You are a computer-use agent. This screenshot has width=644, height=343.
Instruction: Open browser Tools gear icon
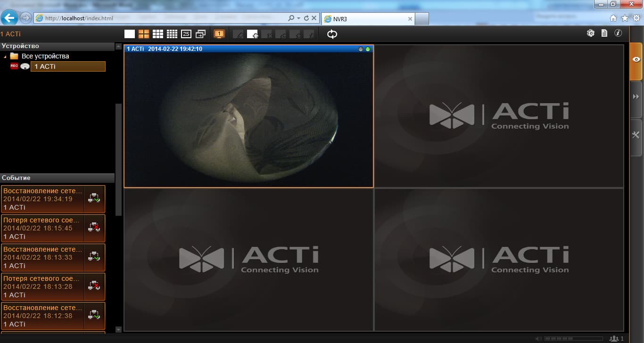(636, 18)
